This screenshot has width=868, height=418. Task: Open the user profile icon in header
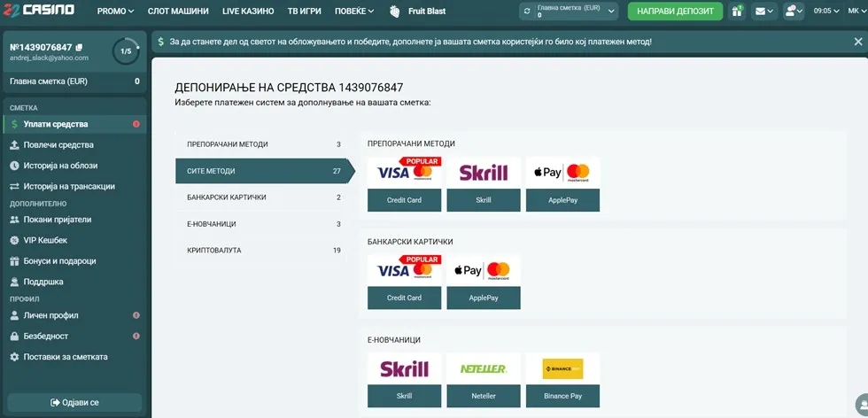[794, 12]
